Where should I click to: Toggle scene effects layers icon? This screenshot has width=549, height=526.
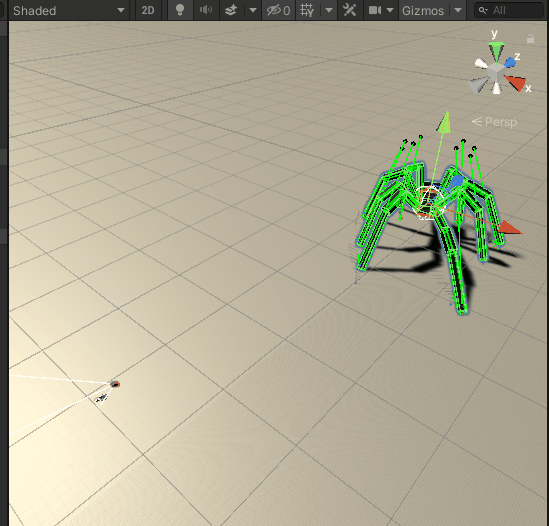point(230,11)
